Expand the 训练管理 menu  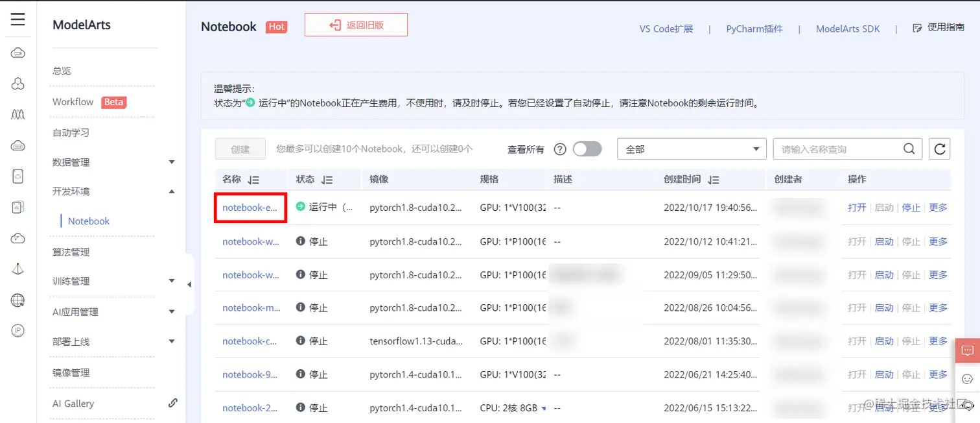tap(172, 281)
